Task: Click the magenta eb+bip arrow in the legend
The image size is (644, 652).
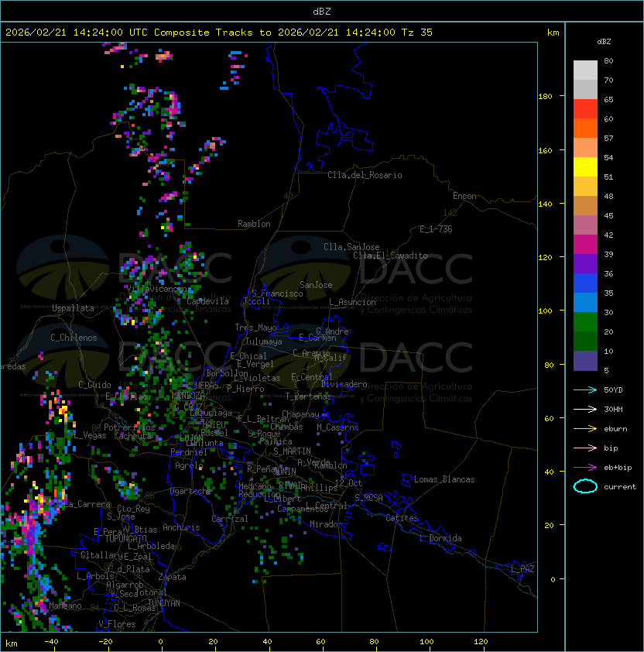Action: click(x=585, y=468)
